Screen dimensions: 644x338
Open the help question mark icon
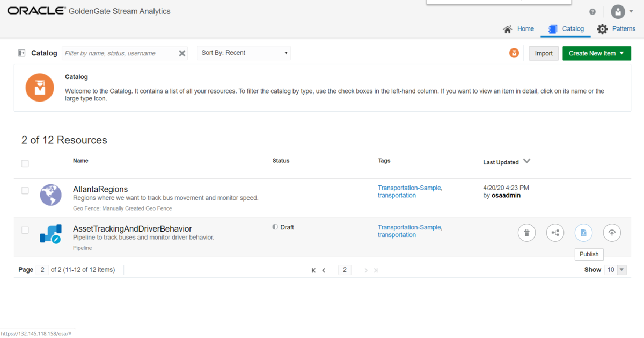pos(592,11)
